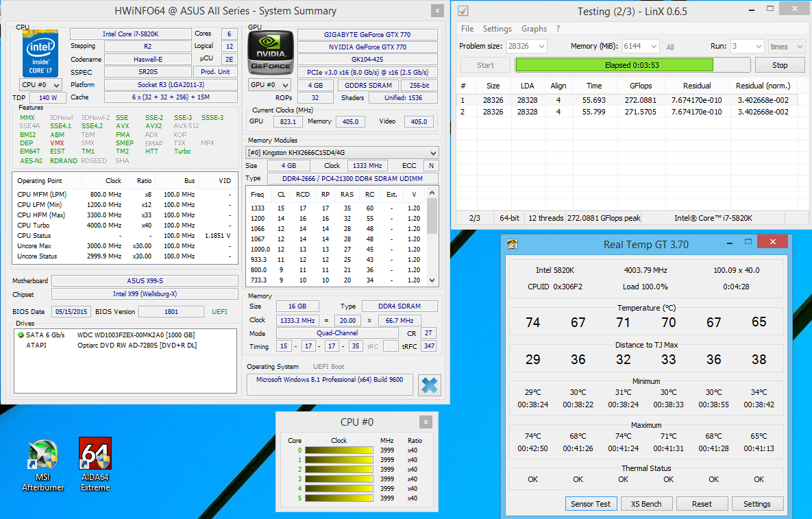Click the GIGABYTE GeForce GTX 770 field
The image size is (812, 519).
point(367,35)
